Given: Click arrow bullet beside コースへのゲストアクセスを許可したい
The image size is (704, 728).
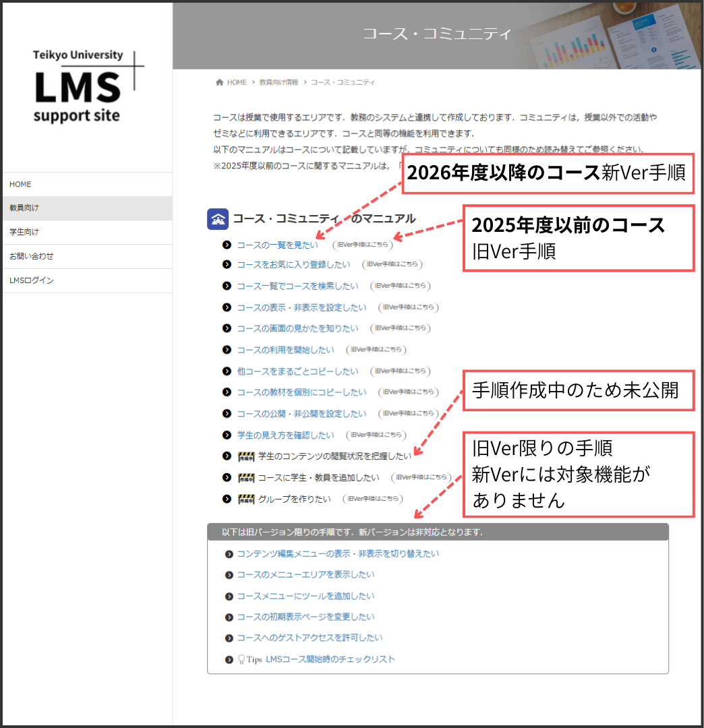Looking at the screenshot, I should tap(229, 638).
